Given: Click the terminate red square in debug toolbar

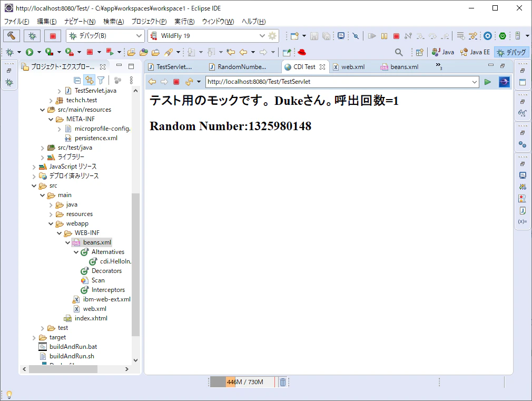Looking at the screenshot, I should click(396, 36).
